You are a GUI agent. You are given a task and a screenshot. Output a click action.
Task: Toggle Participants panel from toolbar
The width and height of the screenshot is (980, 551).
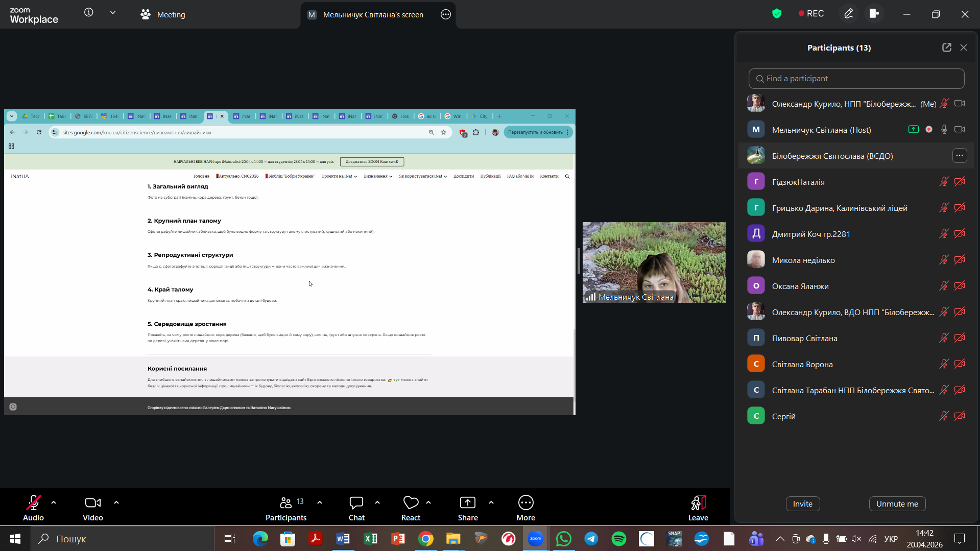[x=286, y=503]
